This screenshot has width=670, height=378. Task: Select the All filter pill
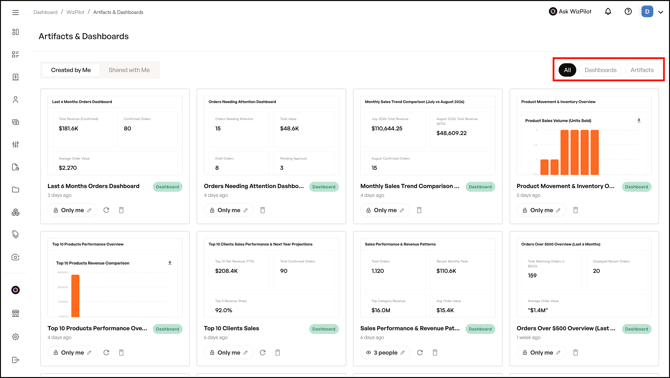[567, 70]
